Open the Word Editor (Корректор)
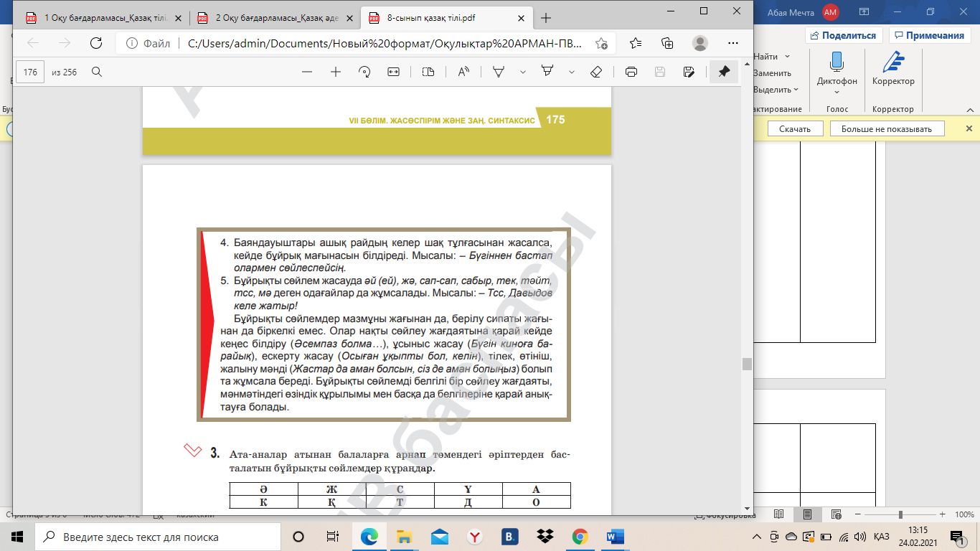The image size is (980, 551). click(893, 69)
